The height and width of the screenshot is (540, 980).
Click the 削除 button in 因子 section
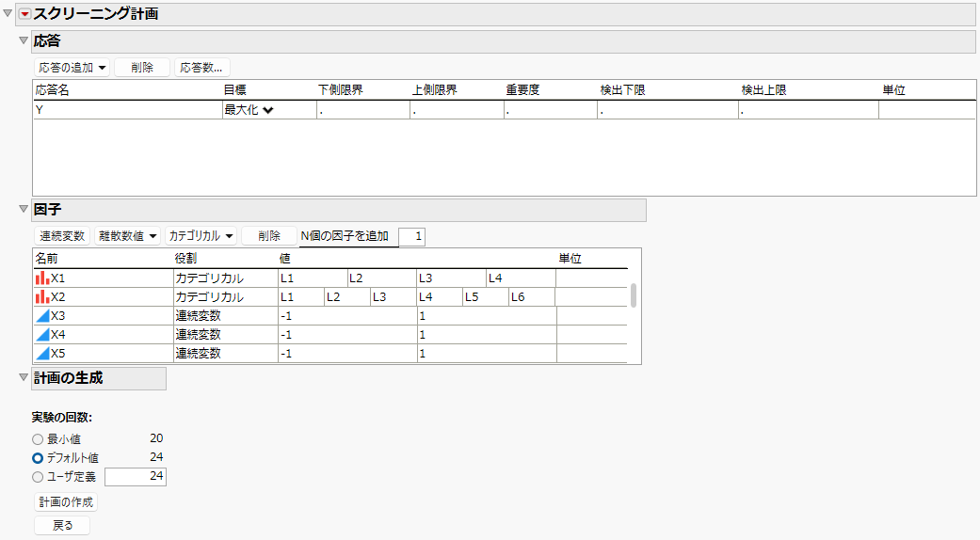[x=269, y=236]
